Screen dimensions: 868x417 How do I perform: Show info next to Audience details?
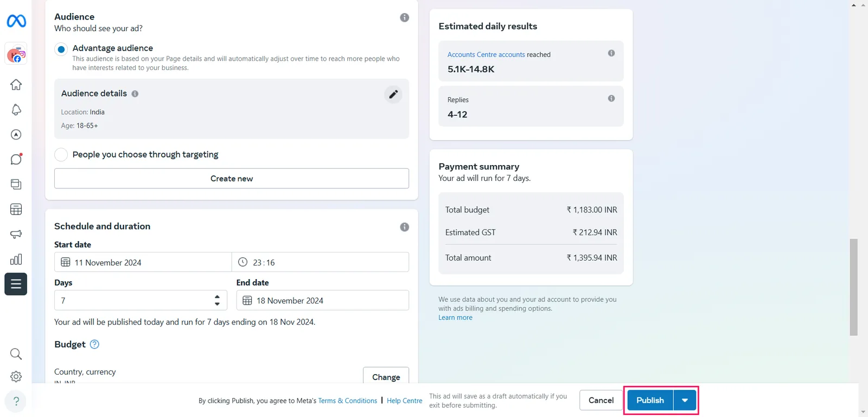(135, 93)
